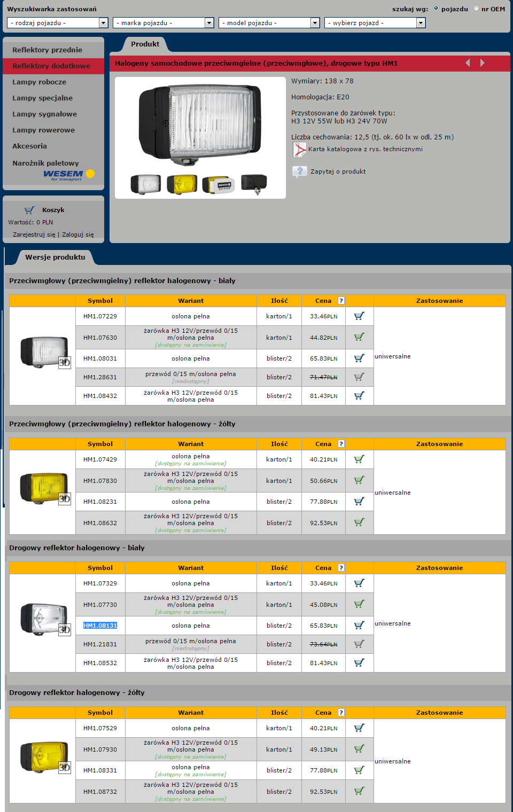Screen dimensions: 513x812
Task: Click 'Zarejestruj się' link
Action: (34, 235)
